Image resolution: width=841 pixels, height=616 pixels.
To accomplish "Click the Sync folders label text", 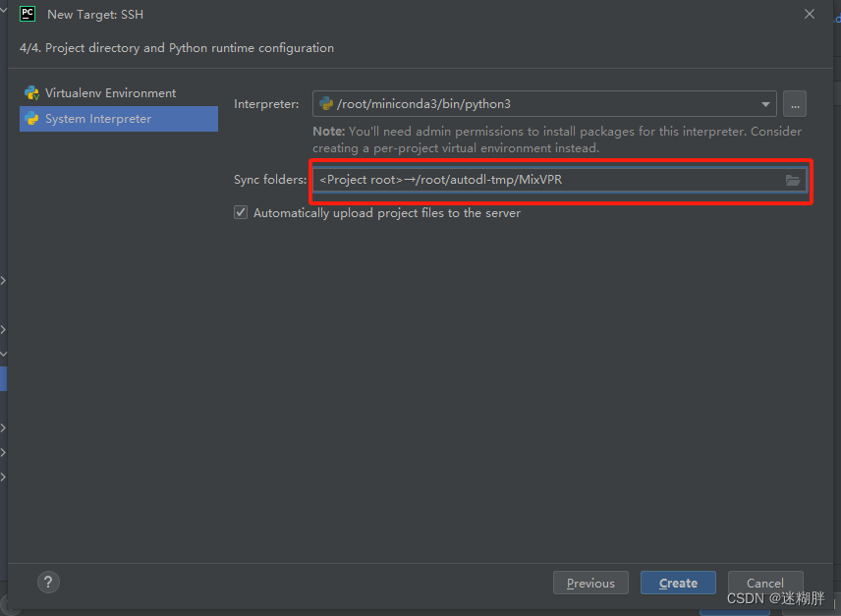I will (x=270, y=180).
